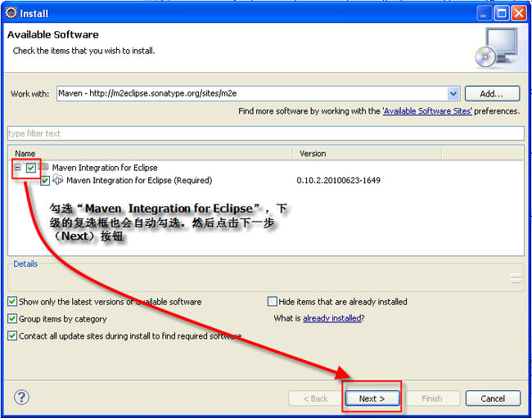Click the Cancel button
This screenshot has width=532, height=418.
click(493, 398)
